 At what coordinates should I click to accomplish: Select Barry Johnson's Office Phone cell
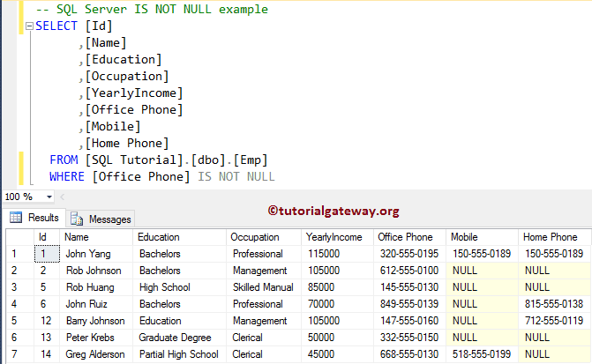click(408, 321)
